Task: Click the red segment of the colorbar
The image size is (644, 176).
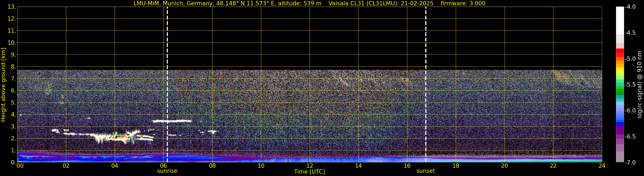Action: (x=620, y=52)
